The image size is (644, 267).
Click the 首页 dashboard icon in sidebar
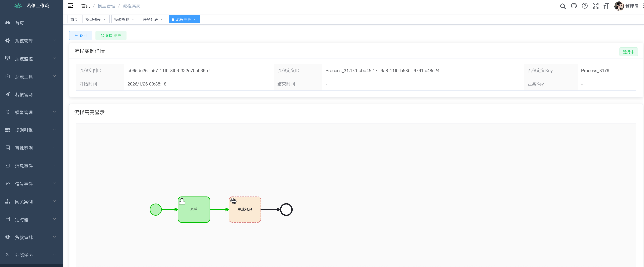coord(8,23)
